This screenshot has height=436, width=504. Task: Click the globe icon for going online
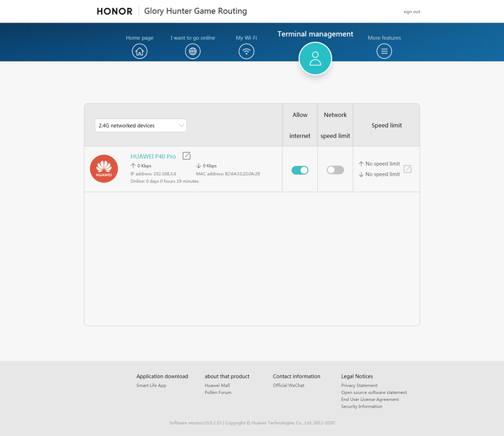click(193, 52)
